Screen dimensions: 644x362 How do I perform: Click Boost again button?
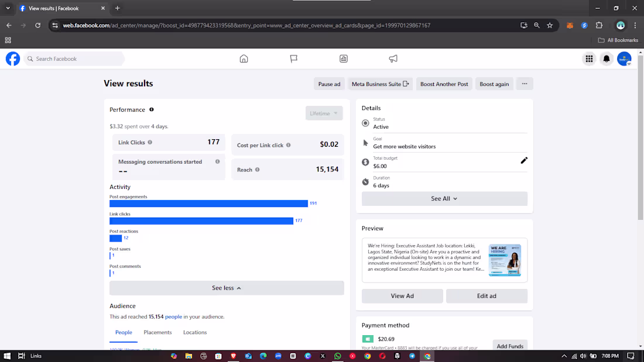pos(494,84)
